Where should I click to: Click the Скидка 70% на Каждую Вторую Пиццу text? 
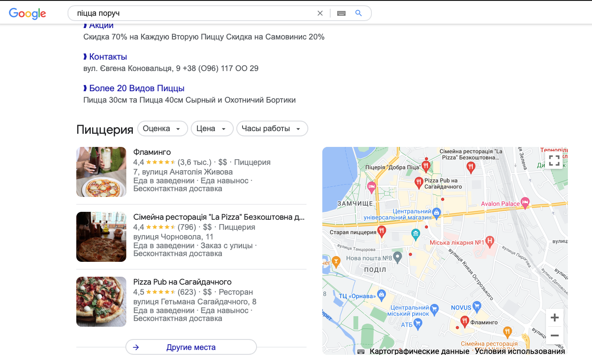click(153, 37)
